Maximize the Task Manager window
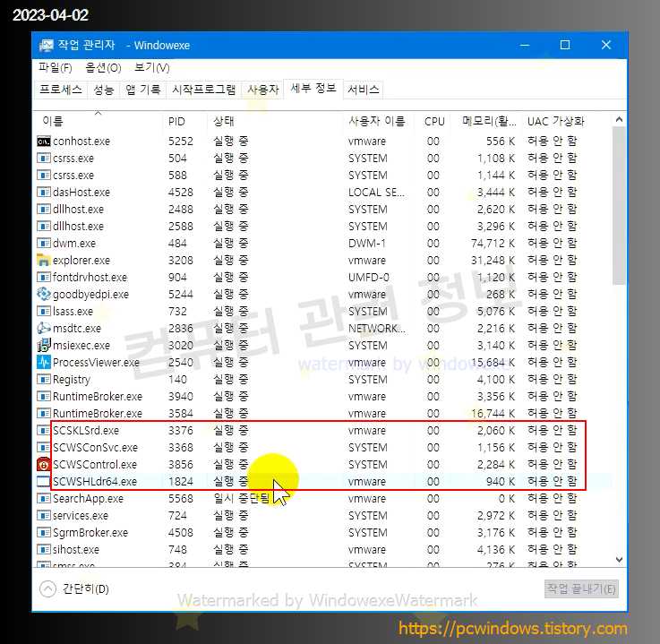This screenshot has width=660, height=644. tap(565, 45)
